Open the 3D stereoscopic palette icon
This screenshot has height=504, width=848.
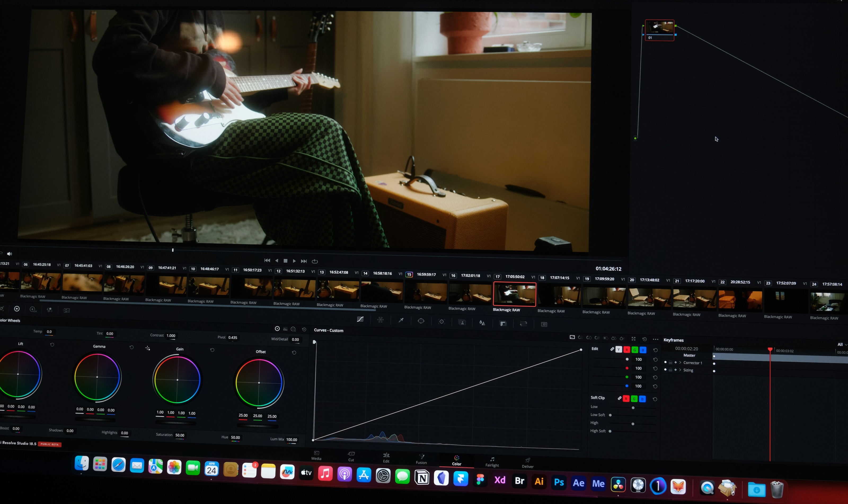click(544, 324)
